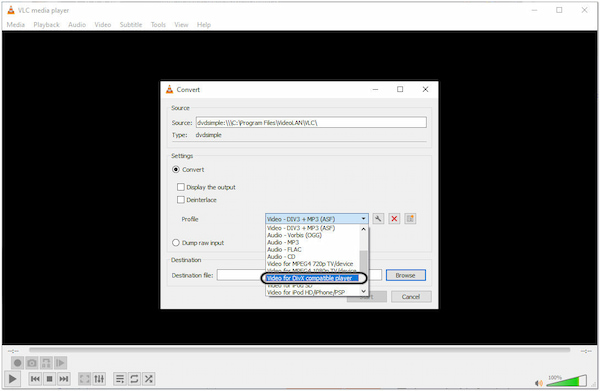Edit selected profile wrench icon
This screenshot has width=600, height=391.
[378, 219]
